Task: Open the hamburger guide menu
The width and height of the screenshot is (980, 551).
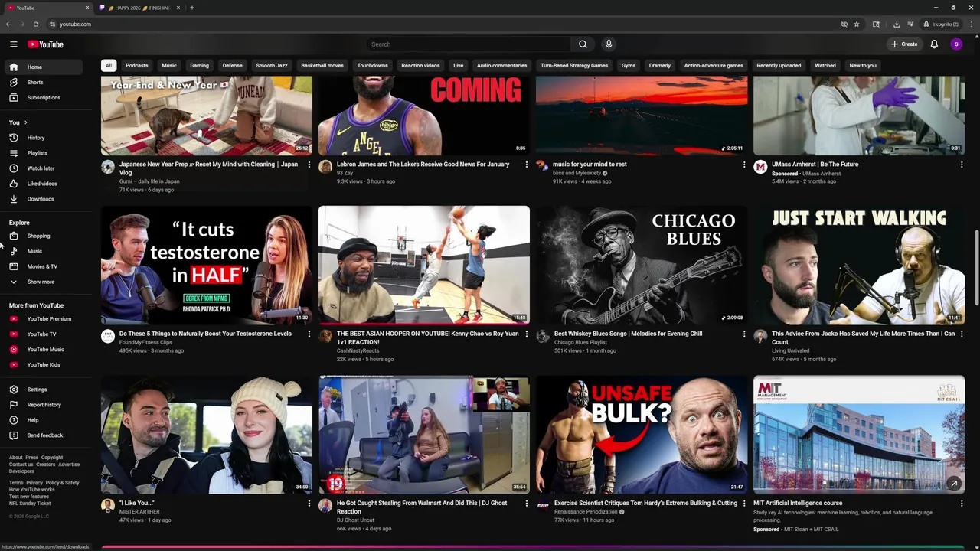Action: click(13, 44)
